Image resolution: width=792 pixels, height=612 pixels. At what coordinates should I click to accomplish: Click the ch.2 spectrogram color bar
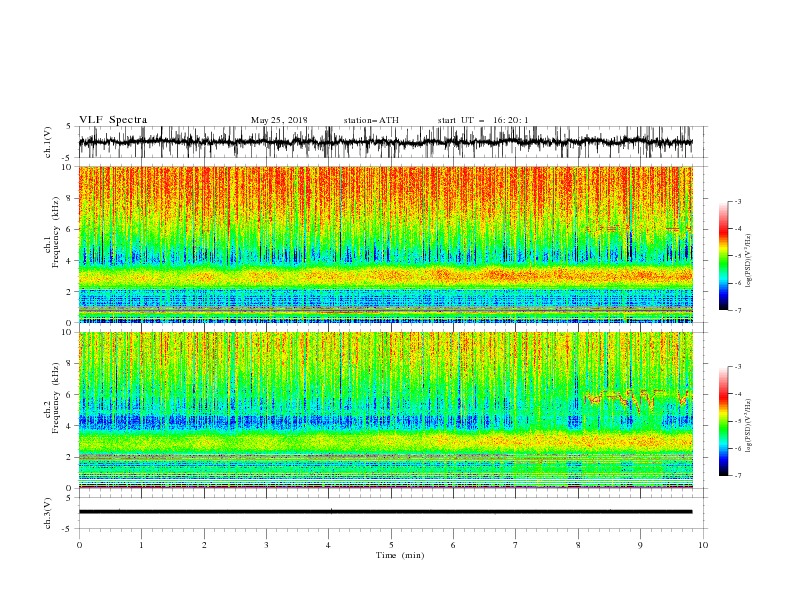click(724, 421)
